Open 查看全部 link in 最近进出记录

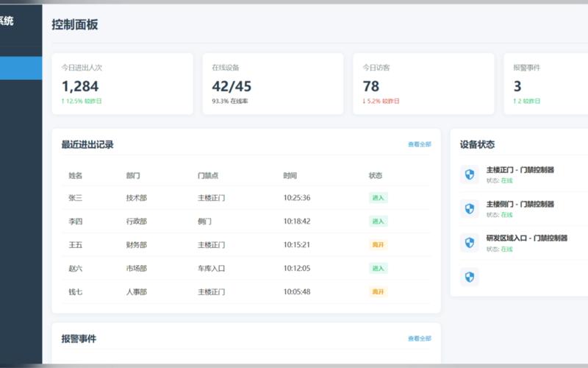click(x=420, y=144)
